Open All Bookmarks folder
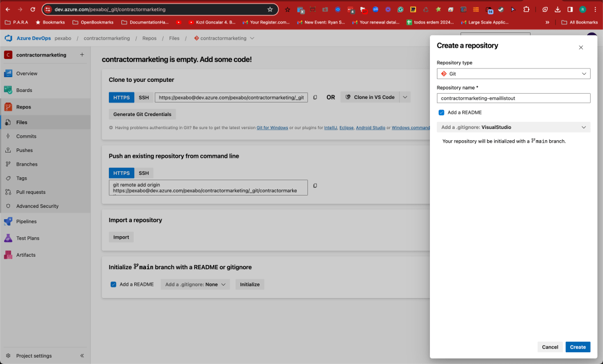 point(579,22)
